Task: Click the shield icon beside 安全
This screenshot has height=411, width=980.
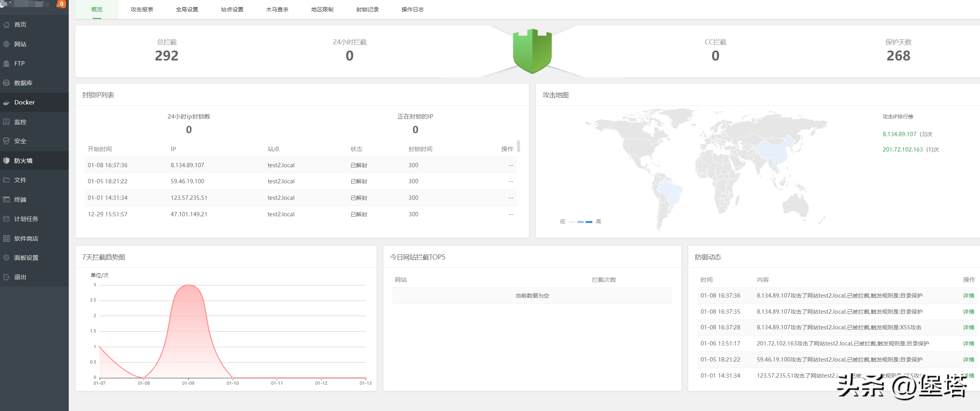Action: coord(6,141)
